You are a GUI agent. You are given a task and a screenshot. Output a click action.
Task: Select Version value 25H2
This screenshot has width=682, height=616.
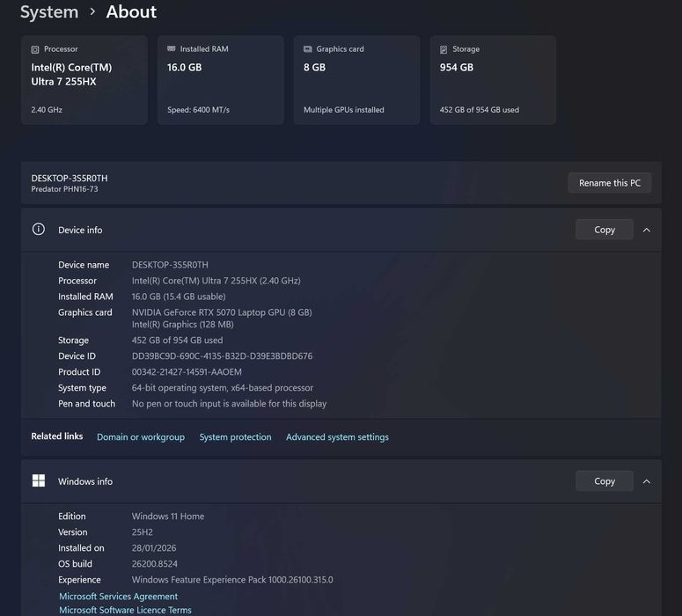[x=143, y=532]
